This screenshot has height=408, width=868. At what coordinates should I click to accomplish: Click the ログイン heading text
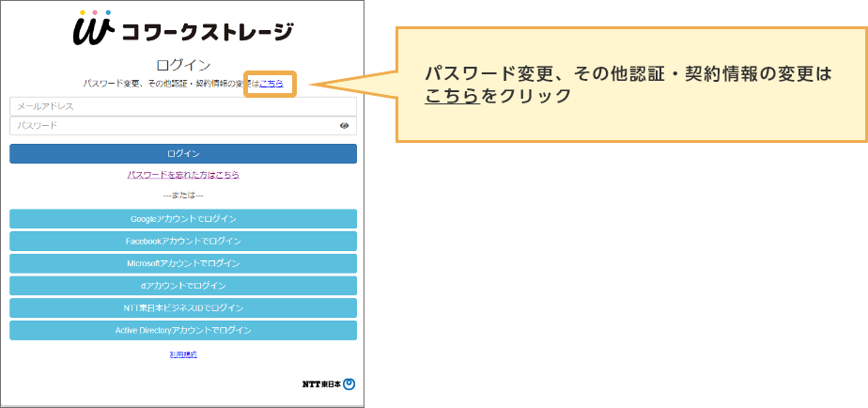(183, 65)
